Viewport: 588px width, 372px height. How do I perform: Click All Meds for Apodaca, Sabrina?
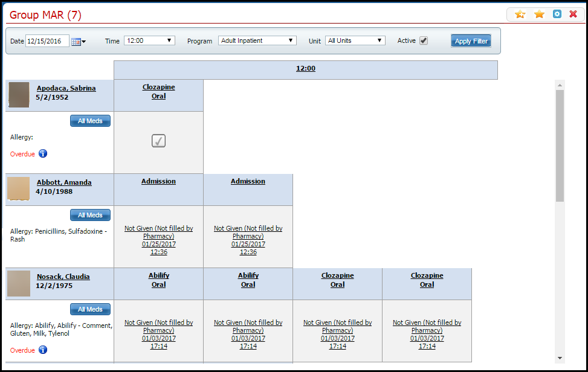pyautogui.click(x=89, y=120)
